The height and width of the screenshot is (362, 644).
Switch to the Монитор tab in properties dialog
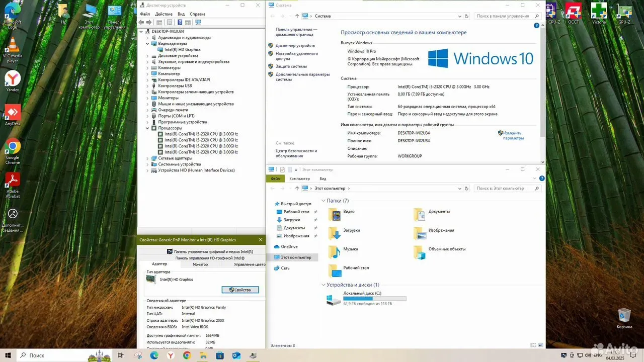coord(200,264)
